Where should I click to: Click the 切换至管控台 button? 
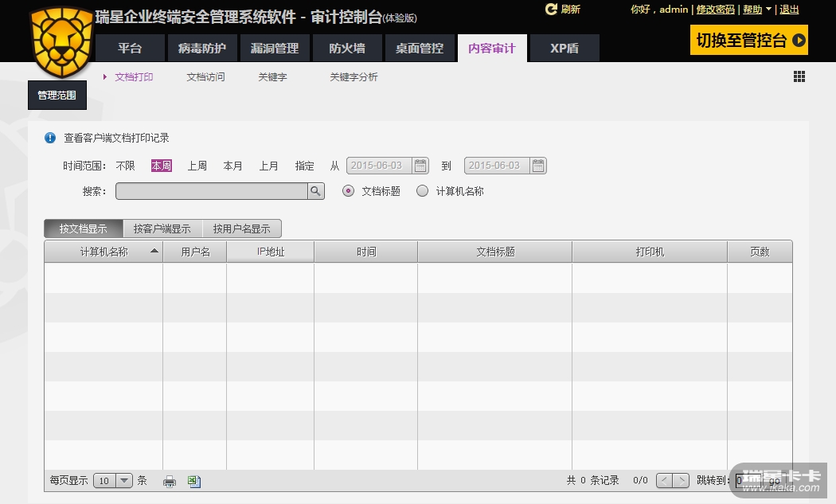tap(748, 41)
